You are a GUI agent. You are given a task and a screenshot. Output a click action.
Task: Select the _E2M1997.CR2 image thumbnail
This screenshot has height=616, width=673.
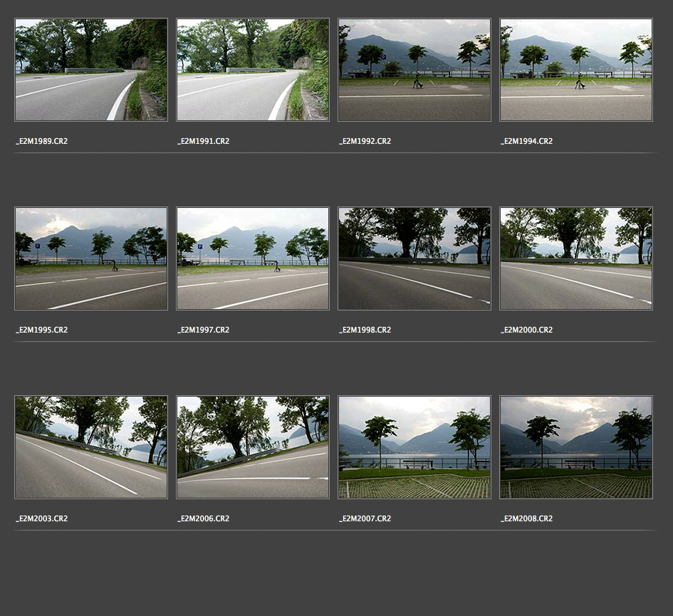point(253,259)
